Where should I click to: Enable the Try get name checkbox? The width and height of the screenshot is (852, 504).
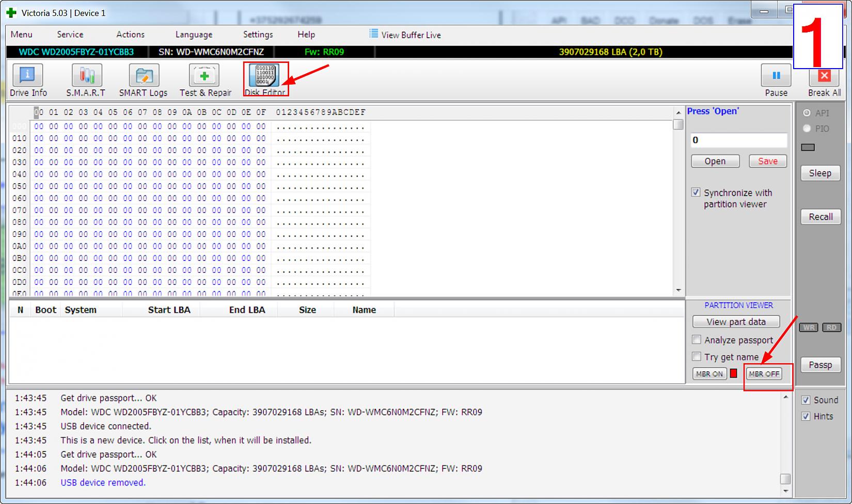click(697, 356)
